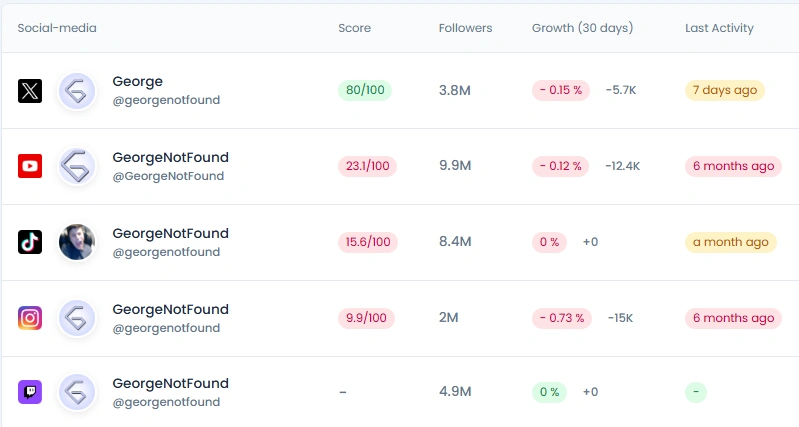Click the green 0 % growth badge for Twitch
Screen dimensions: 799x427
(549, 392)
